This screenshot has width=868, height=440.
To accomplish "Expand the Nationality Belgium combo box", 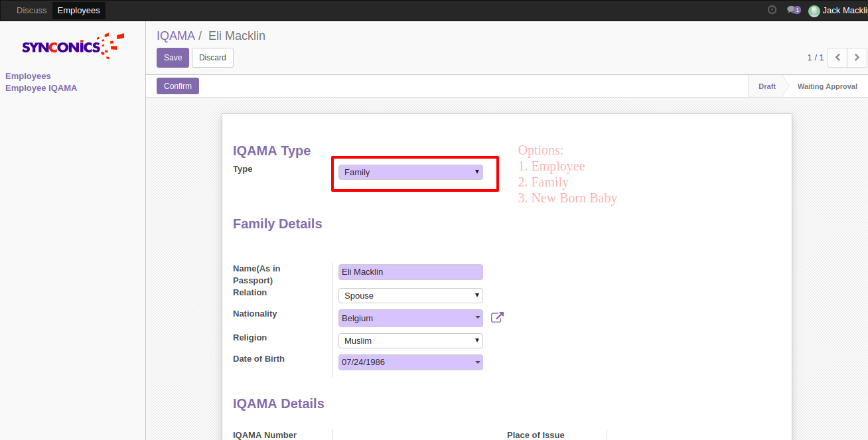I will (410, 319).
